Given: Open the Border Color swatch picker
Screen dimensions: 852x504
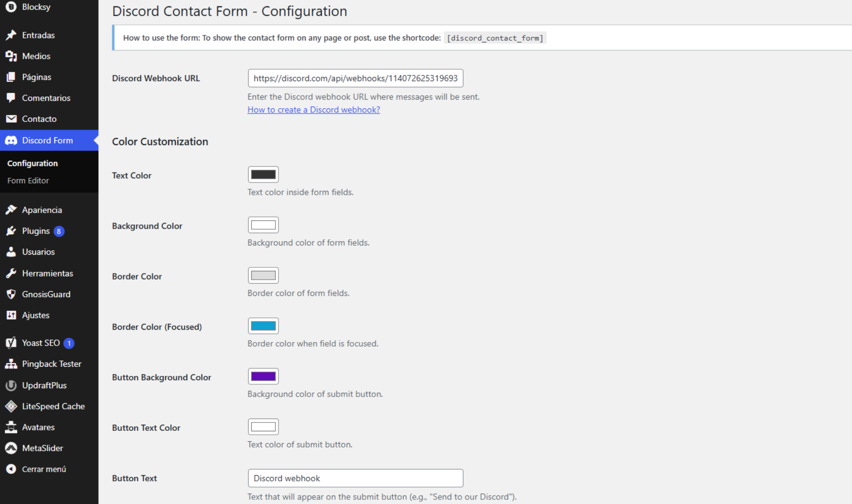Looking at the screenshot, I should tap(263, 275).
